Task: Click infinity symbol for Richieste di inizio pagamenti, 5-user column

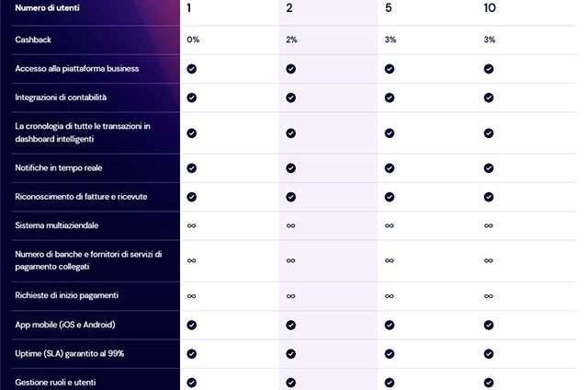Action: (390, 296)
